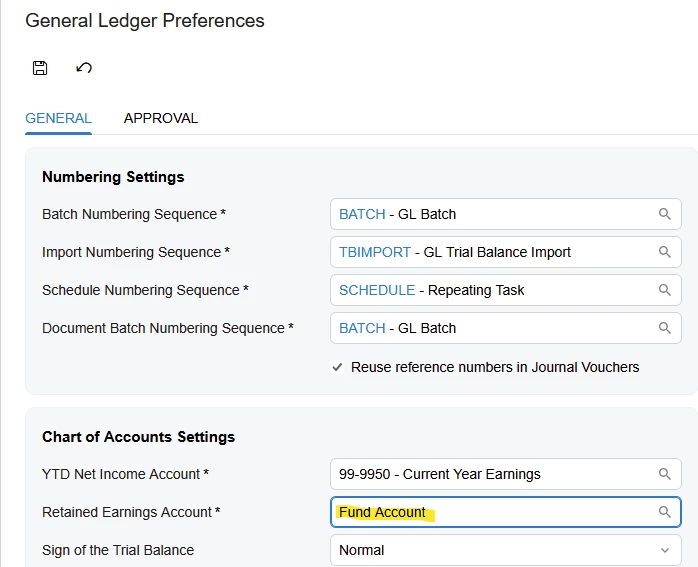Click the BATCH link in Batch Numbering Sequence
This screenshot has width=698, height=567.
pyautogui.click(x=362, y=214)
